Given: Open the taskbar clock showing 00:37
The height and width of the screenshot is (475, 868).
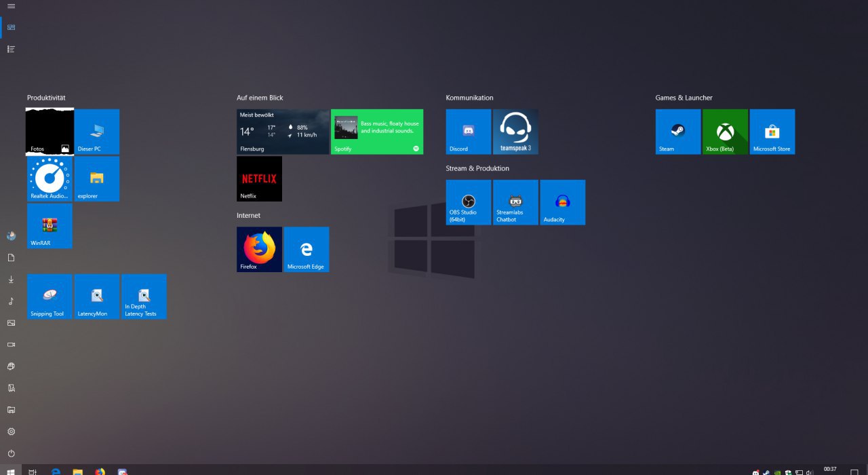Looking at the screenshot, I should pyautogui.click(x=830, y=470).
